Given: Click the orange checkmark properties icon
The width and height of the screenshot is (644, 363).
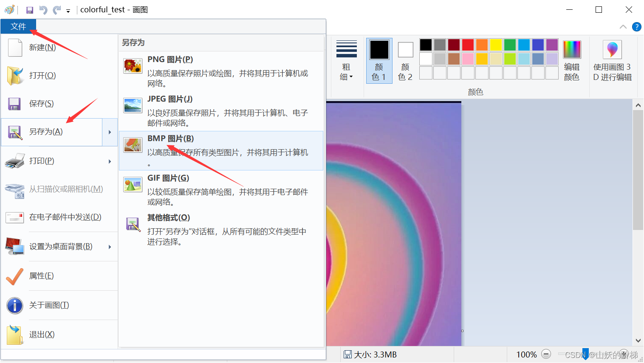Looking at the screenshot, I should coord(14,276).
